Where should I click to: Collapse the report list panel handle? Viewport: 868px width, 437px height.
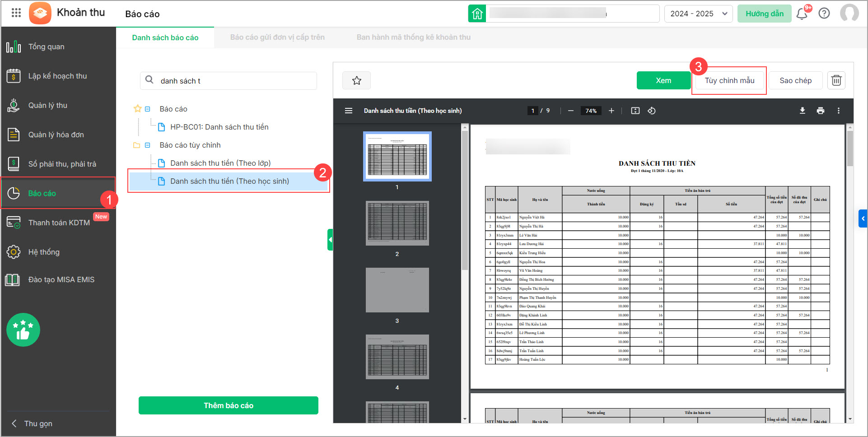point(330,240)
